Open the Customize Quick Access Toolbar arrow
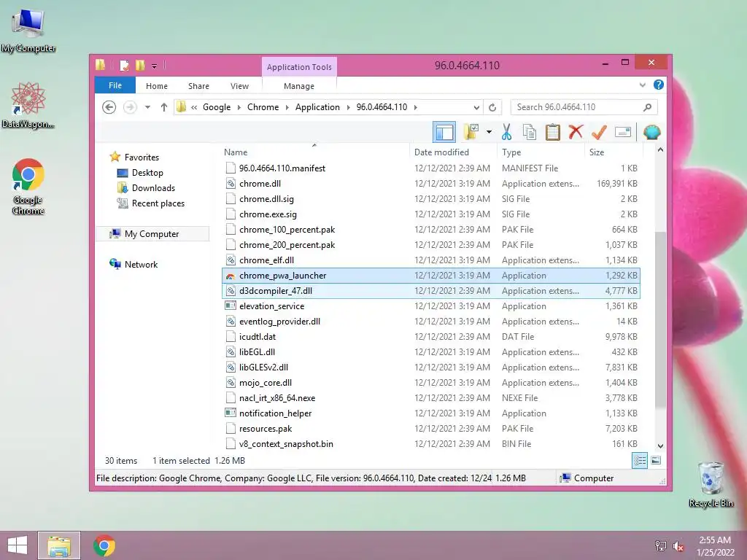The image size is (747, 560). (155, 66)
